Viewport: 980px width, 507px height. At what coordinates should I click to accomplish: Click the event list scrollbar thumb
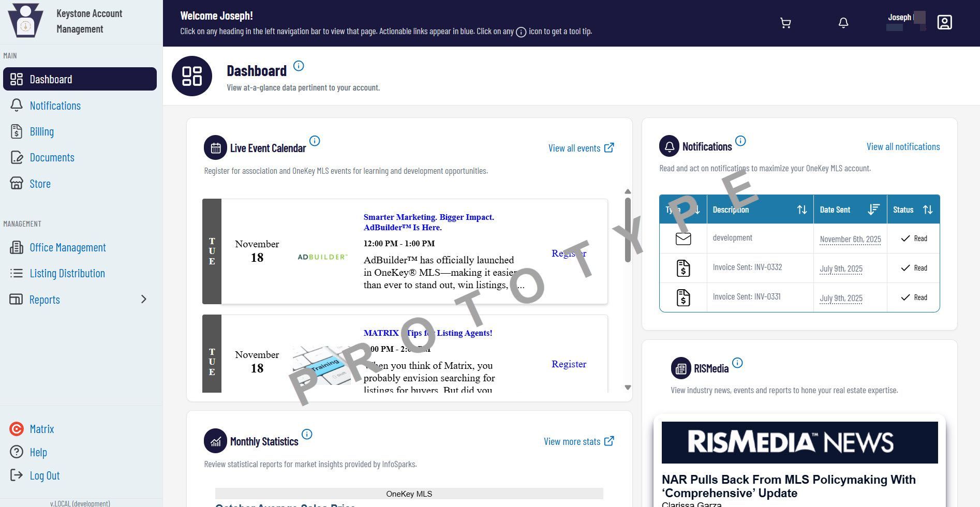628,229
